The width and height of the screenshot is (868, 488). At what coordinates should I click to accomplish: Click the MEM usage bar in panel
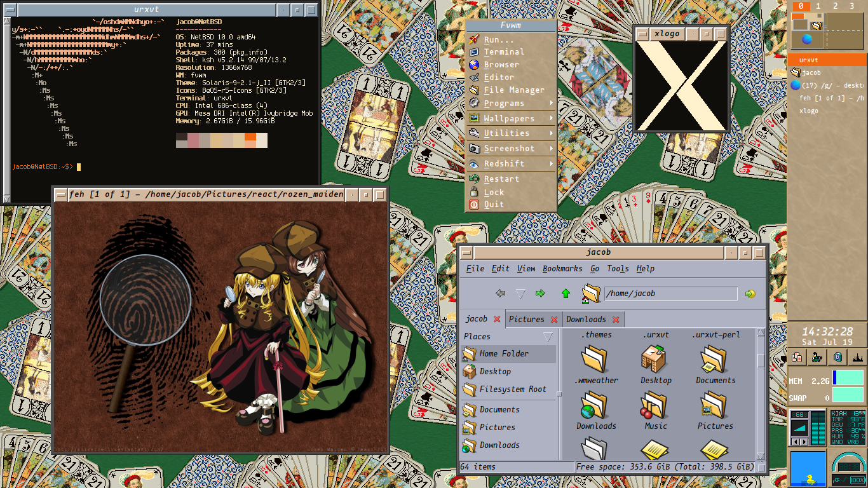(848, 378)
